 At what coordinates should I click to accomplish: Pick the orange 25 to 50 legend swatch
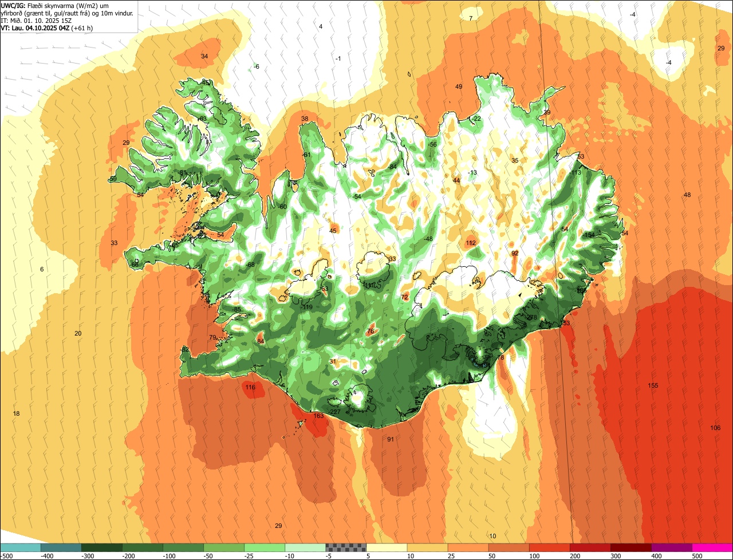pos(467,547)
